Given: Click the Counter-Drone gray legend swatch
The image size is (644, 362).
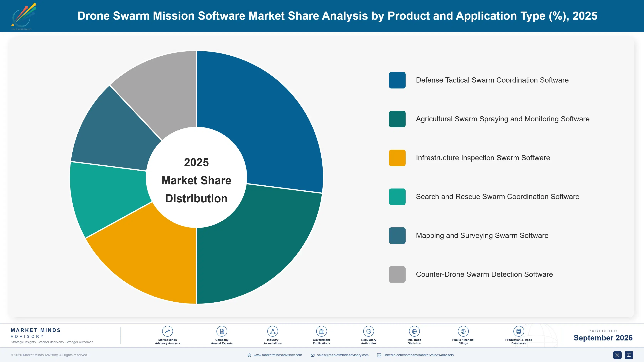Looking at the screenshot, I should tap(397, 274).
